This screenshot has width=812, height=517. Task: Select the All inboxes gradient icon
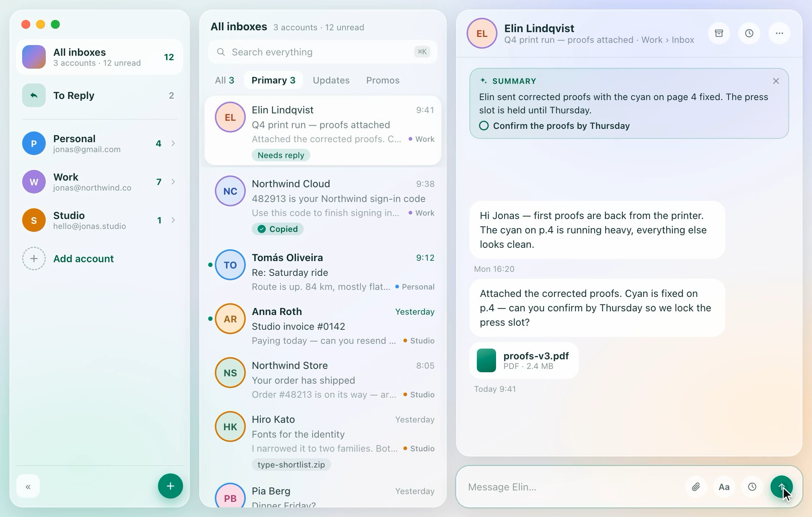[x=34, y=57]
